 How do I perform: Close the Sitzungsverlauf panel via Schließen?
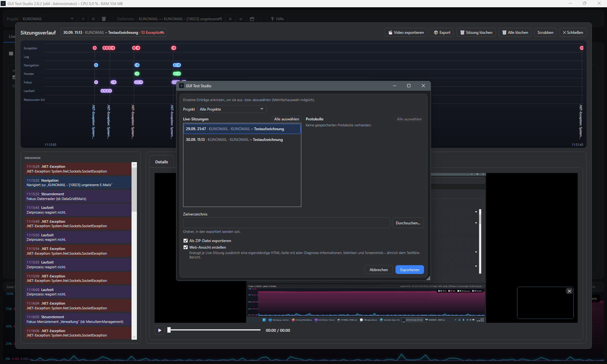[573, 33]
